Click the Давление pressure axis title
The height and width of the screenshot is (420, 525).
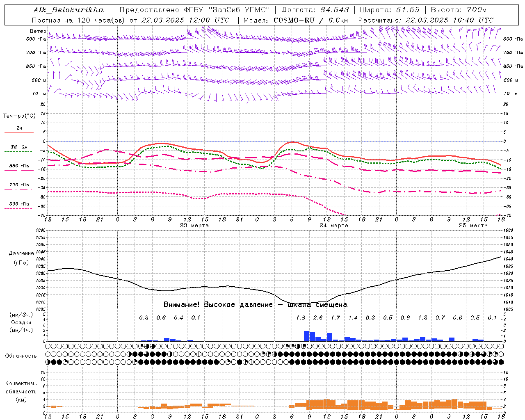coord(21,253)
